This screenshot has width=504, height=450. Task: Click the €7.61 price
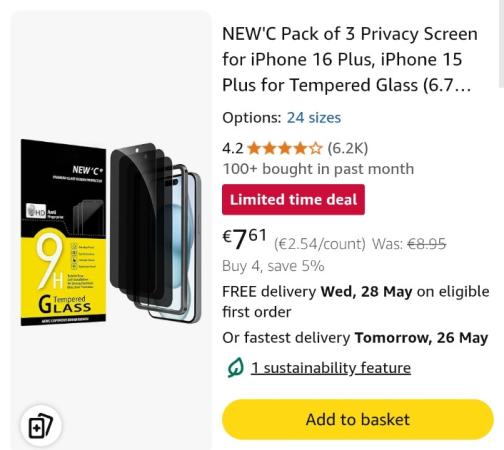coord(245,239)
